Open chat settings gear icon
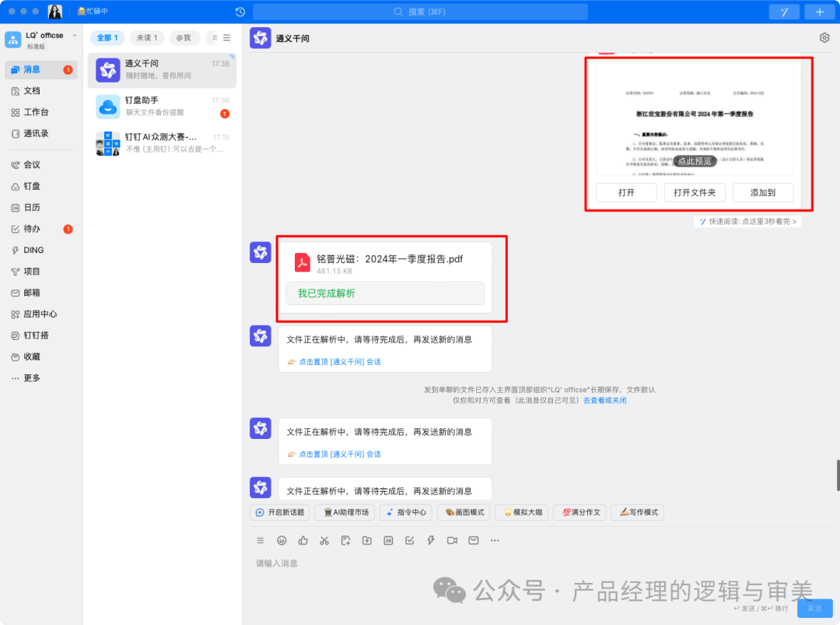Screen dimensions: 840x625 (824, 37)
